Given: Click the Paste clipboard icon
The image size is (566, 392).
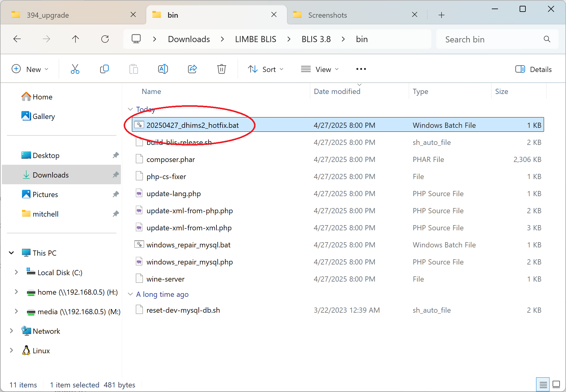Looking at the screenshot, I should 133,69.
